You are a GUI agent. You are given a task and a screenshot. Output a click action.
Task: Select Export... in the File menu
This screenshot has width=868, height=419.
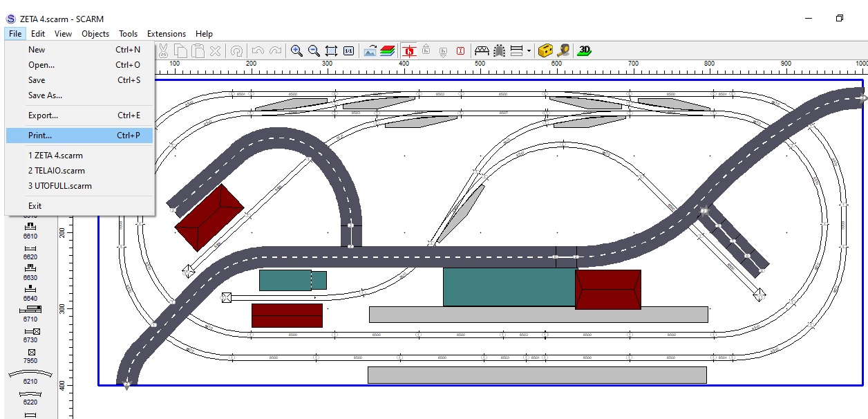tap(43, 115)
